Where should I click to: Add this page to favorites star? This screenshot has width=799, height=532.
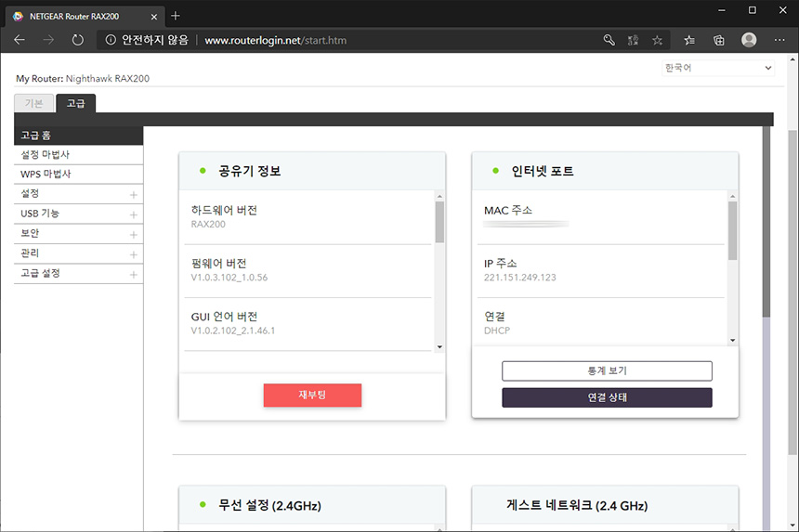coord(658,40)
